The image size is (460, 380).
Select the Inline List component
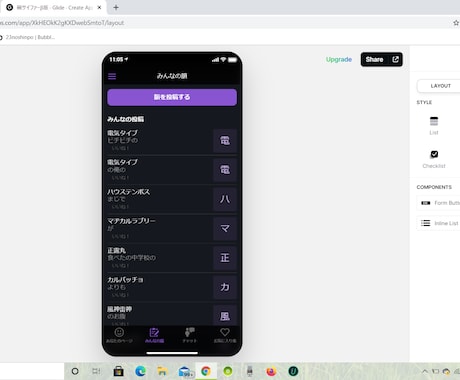pyautogui.click(x=439, y=223)
